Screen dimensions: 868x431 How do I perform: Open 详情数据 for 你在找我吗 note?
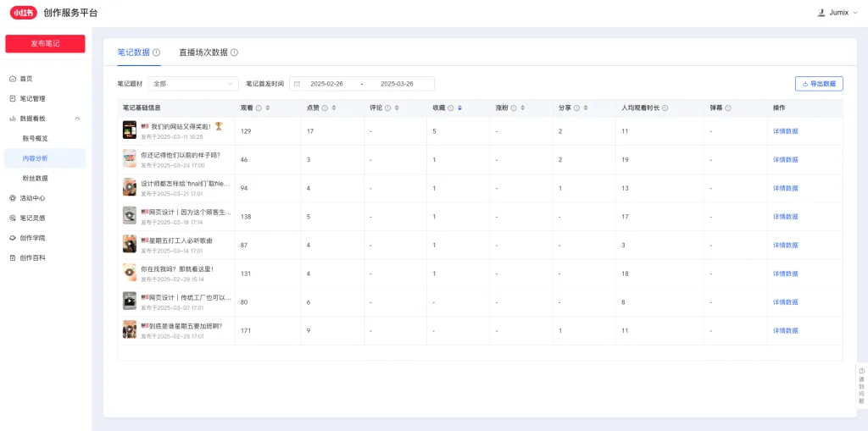786,274
